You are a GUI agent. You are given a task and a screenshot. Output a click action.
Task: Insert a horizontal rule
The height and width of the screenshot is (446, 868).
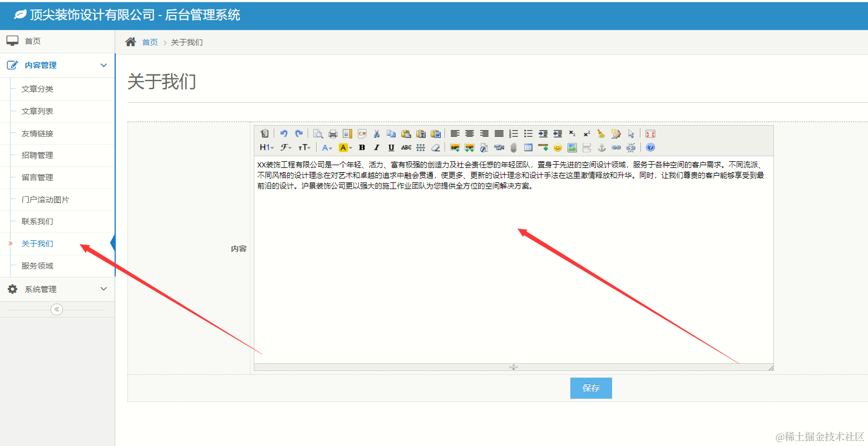[x=543, y=147]
